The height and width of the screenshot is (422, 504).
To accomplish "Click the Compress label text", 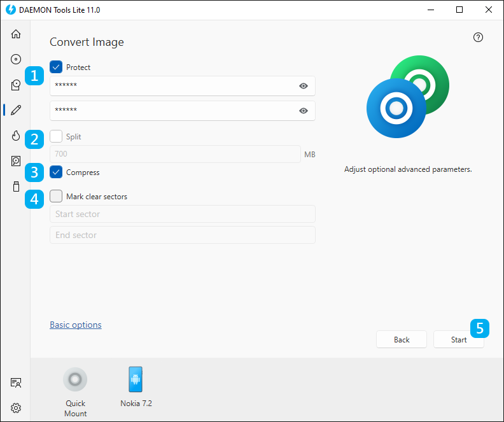I will pyautogui.click(x=83, y=172).
